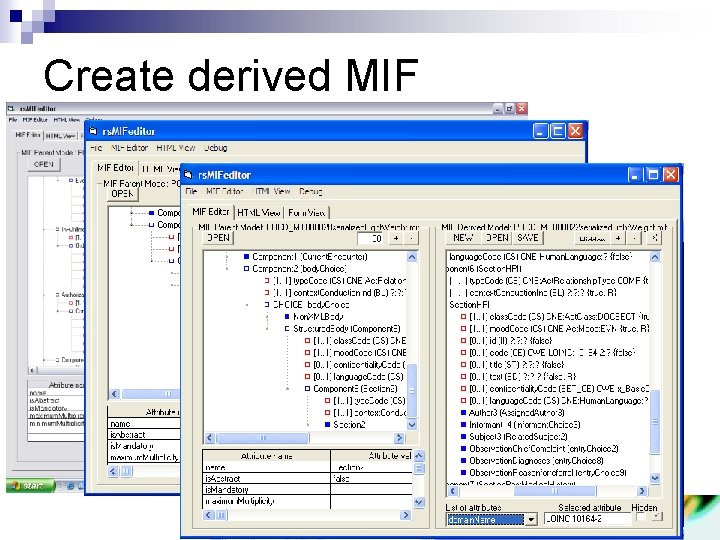The height and width of the screenshot is (540, 720).
Task: Open File menu in front rsMIFeditor window
Action: pos(191,191)
